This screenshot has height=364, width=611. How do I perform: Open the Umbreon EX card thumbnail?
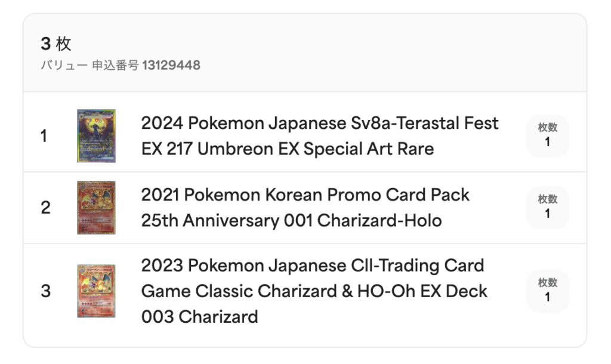click(x=96, y=136)
